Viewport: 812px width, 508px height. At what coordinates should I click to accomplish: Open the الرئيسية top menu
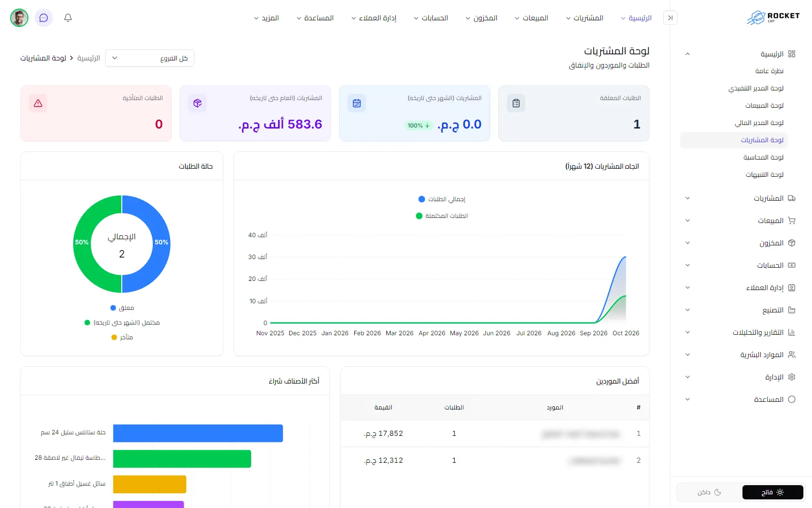click(x=636, y=18)
